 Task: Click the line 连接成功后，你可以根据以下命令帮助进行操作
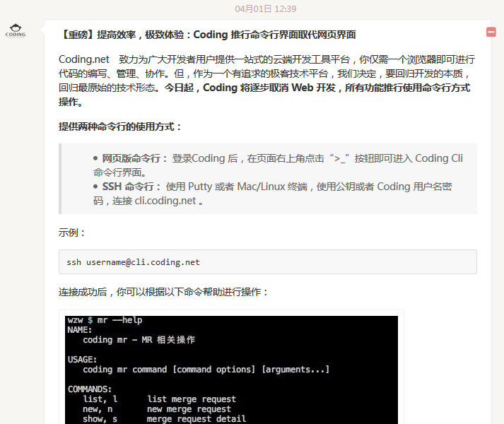click(163, 292)
